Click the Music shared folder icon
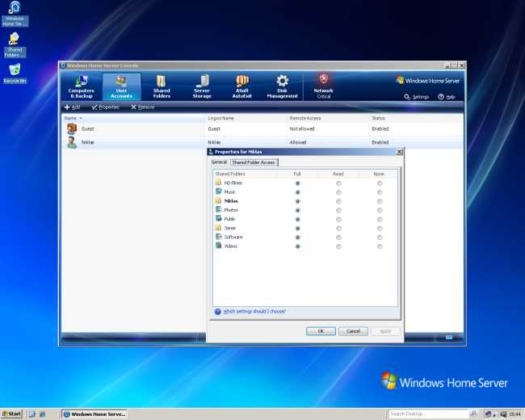Screen dimensions: 525x420 coord(218,191)
